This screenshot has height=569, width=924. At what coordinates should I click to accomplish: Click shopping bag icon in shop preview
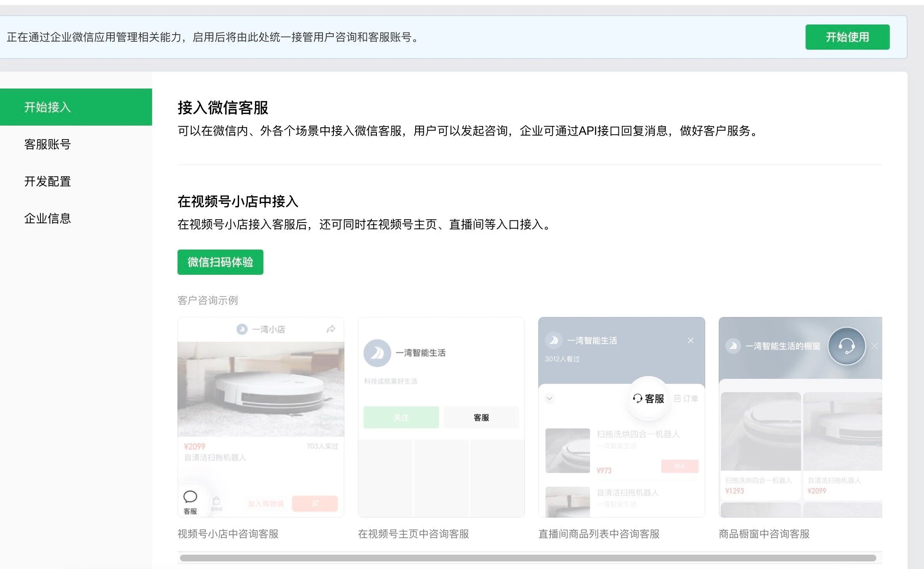216,501
